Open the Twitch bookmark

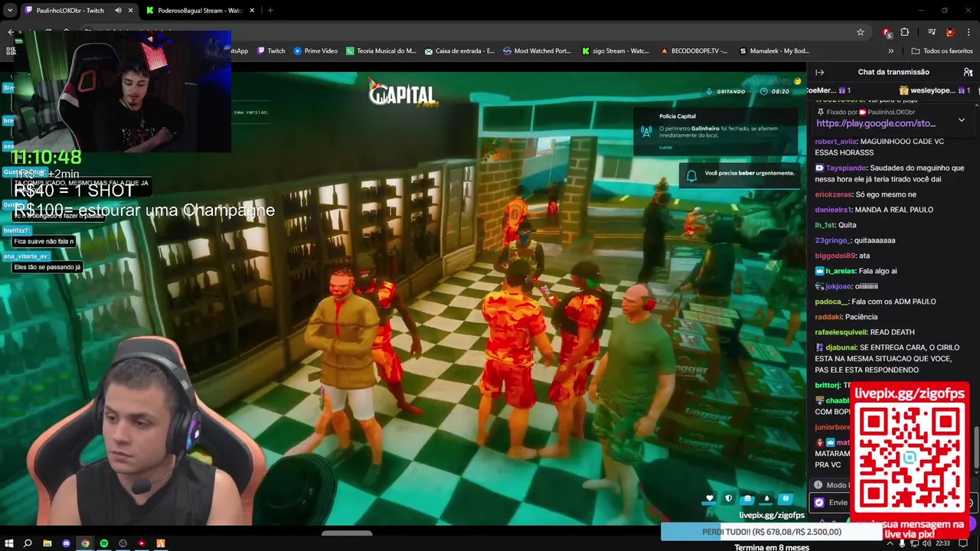tap(271, 51)
